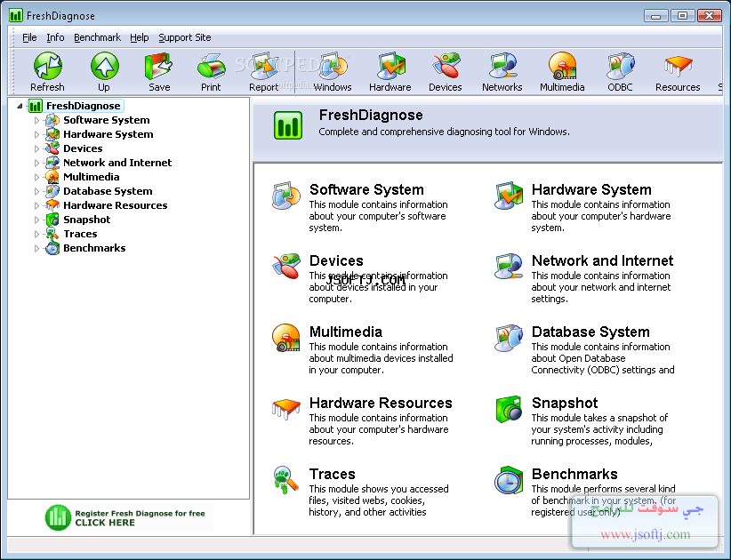This screenshot has width=731, height=560.
Task: Open the Support Site menu
Action: point(185,37)
